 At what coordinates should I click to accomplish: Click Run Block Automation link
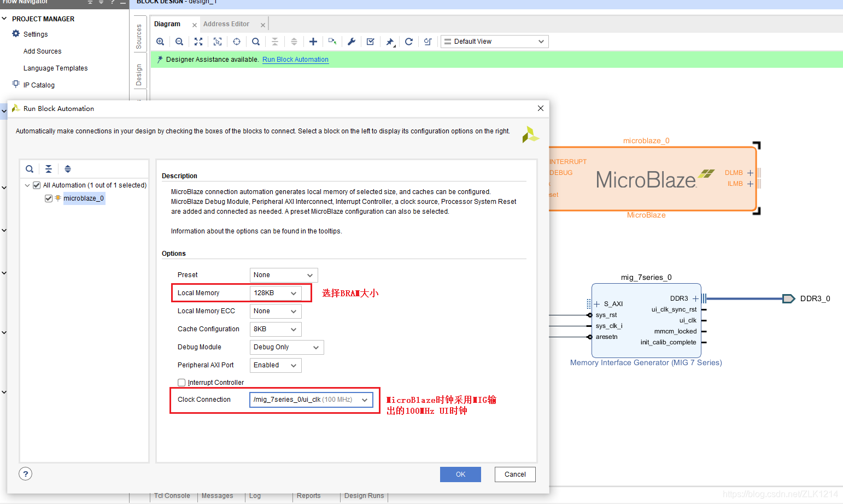pyautogui.click(x=295, y=60)
